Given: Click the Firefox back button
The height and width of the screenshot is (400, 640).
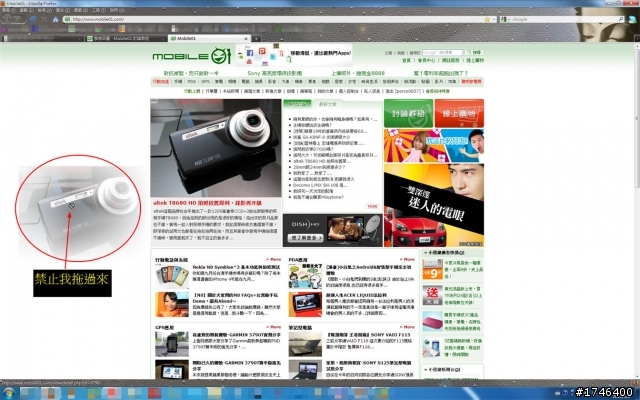Looking at the screenshot, I should tap(8, 19).
